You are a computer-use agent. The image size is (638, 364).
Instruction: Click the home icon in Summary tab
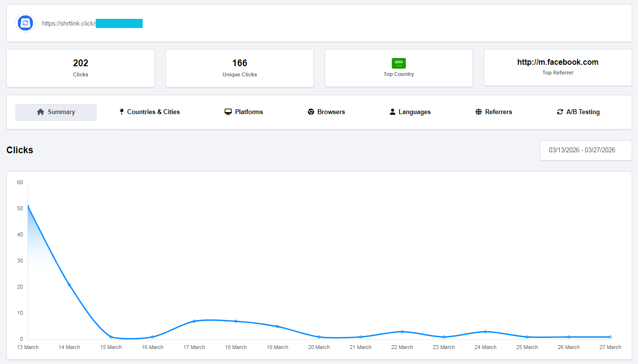pos(41,112)
